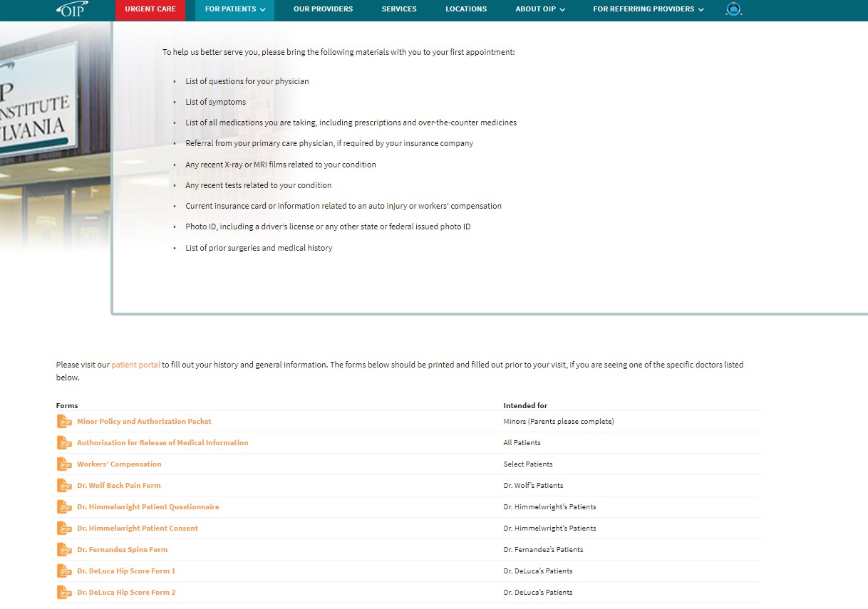Viewport: 868px width, 609px height.
Task: Click the 'All Patients' cell
Action: [x=522, y=443]
